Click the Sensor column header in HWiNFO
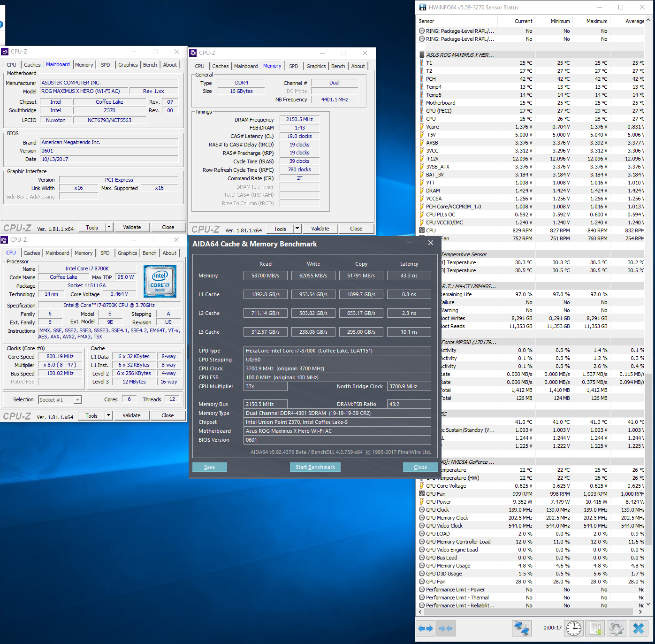655x644 pixels. (457, 21)
